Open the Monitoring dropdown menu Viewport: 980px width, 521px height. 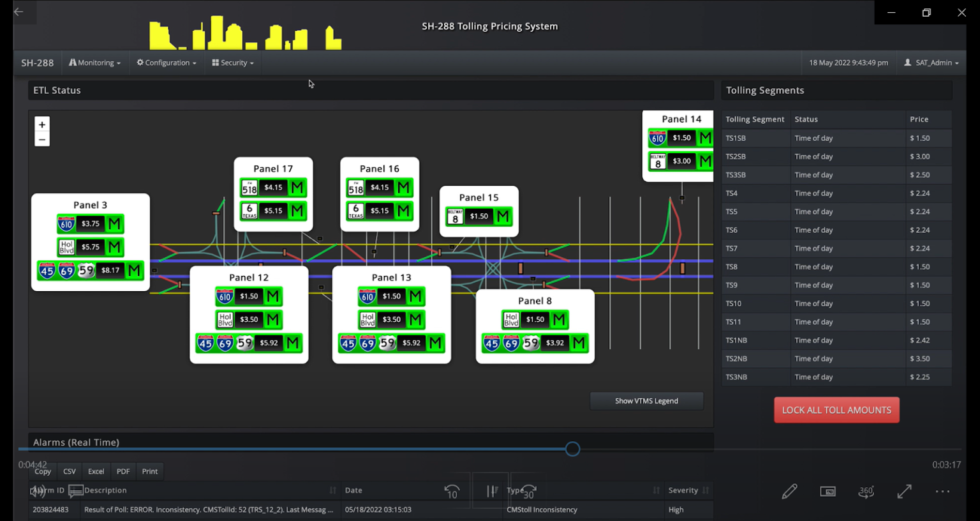[x=95, y=63]
